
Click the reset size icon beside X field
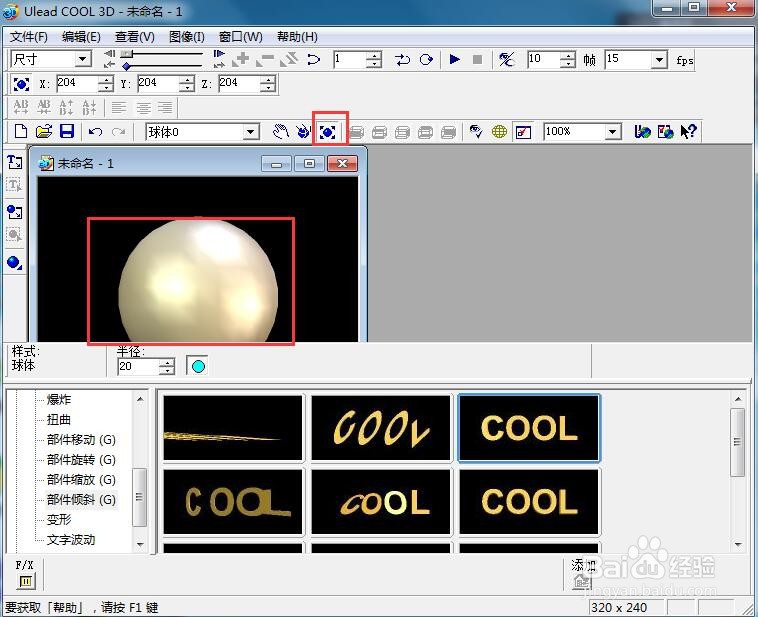click(x=21, y=84)
